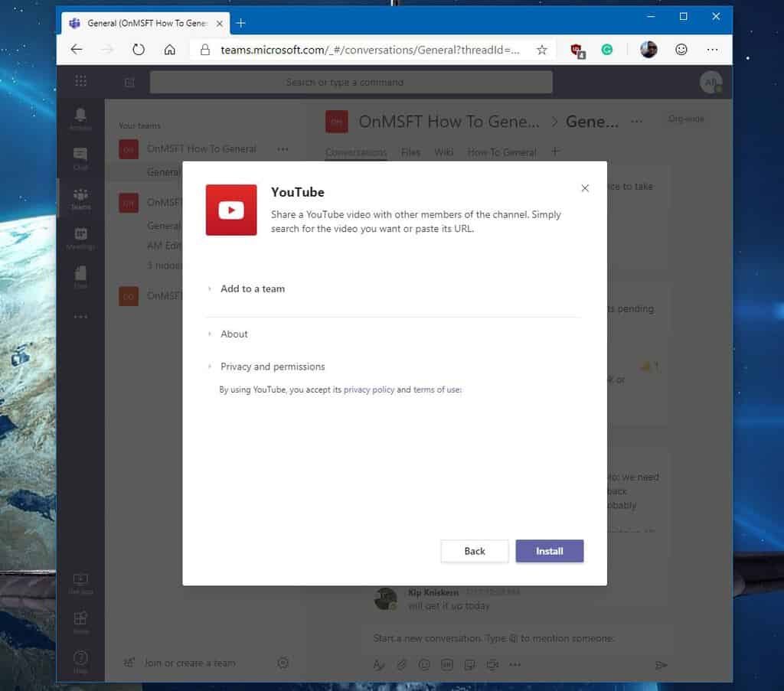Click the browser back arrow
This screenshot has width=784, height=691.
pyautogui.click(x=77, y=50)
